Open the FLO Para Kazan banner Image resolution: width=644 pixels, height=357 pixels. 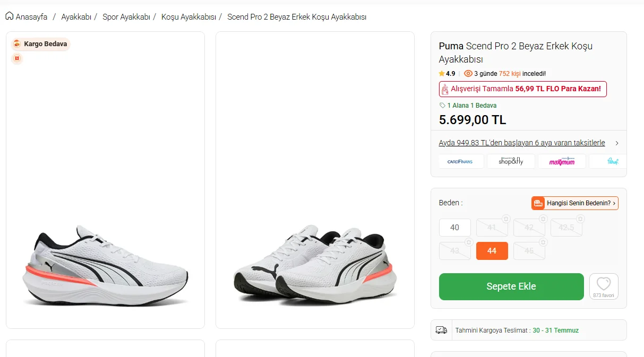pos(523,89)
